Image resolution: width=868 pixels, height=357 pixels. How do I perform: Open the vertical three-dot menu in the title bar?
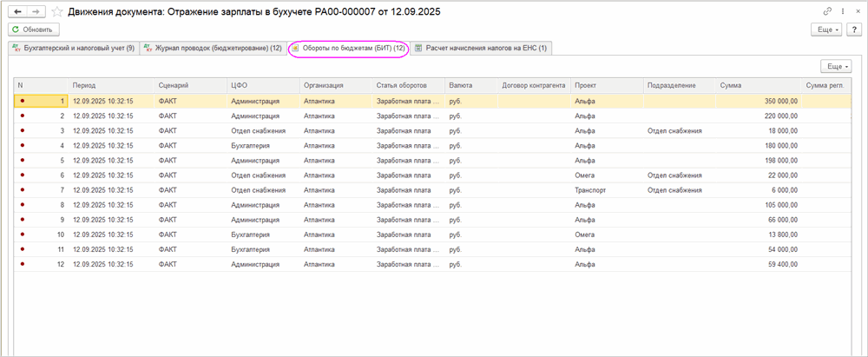pyautogui.click(x=841, y=11)
